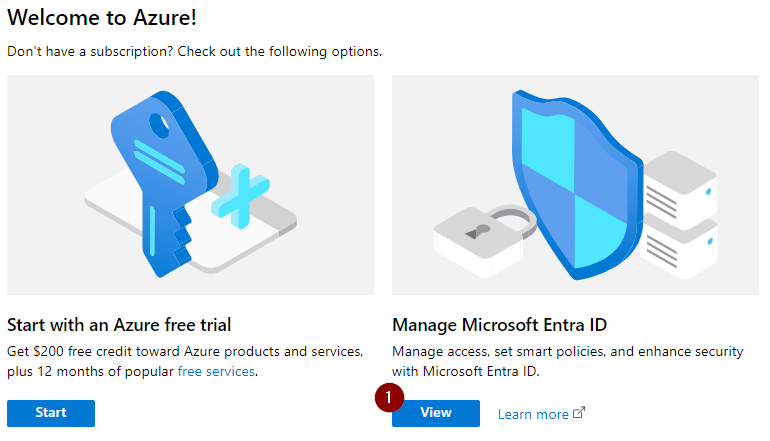Click the "Don't have a subscription?" subtitle text
This screenshot has height=441, width=770.
click(x=194, y=50)
